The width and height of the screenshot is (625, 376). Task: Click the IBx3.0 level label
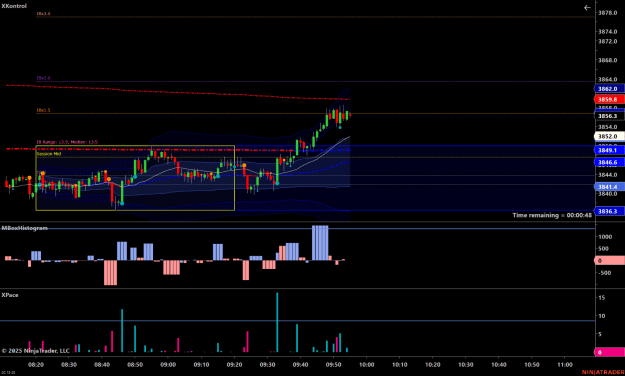click(x=43, y=14)
